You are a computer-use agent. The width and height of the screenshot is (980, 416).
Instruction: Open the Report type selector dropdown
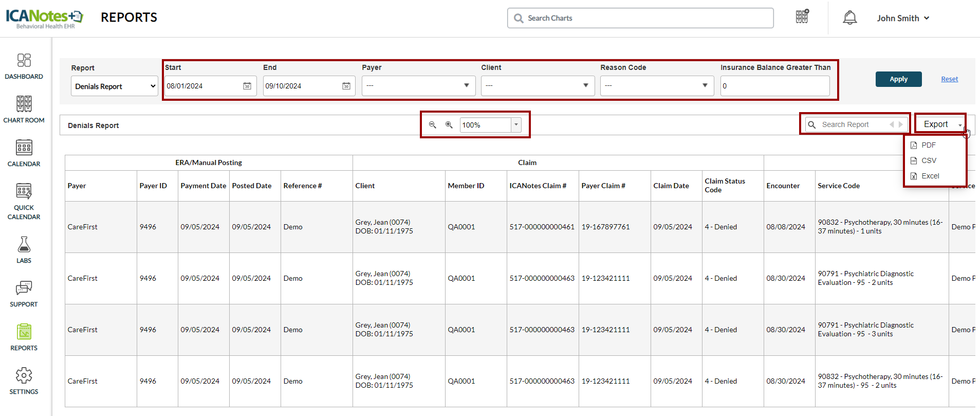(115, 86)
